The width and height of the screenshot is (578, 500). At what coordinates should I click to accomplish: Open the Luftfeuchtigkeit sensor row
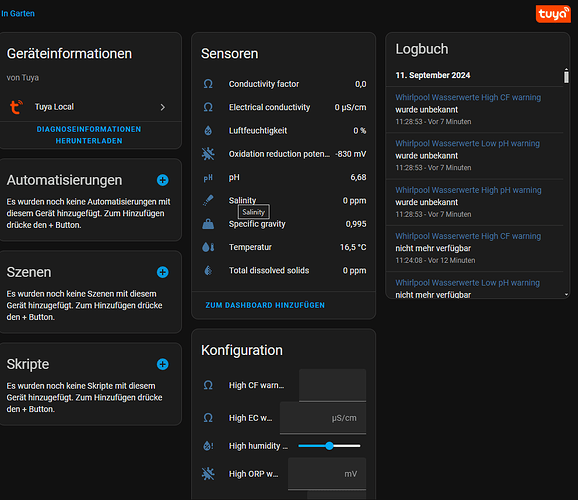click(284, 131)
